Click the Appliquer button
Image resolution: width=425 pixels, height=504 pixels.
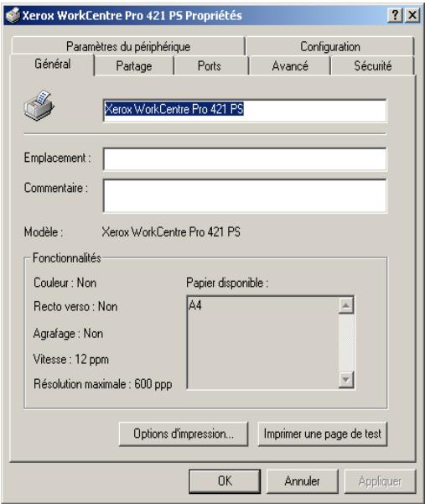pyautogui.click(x=380, y=481)
